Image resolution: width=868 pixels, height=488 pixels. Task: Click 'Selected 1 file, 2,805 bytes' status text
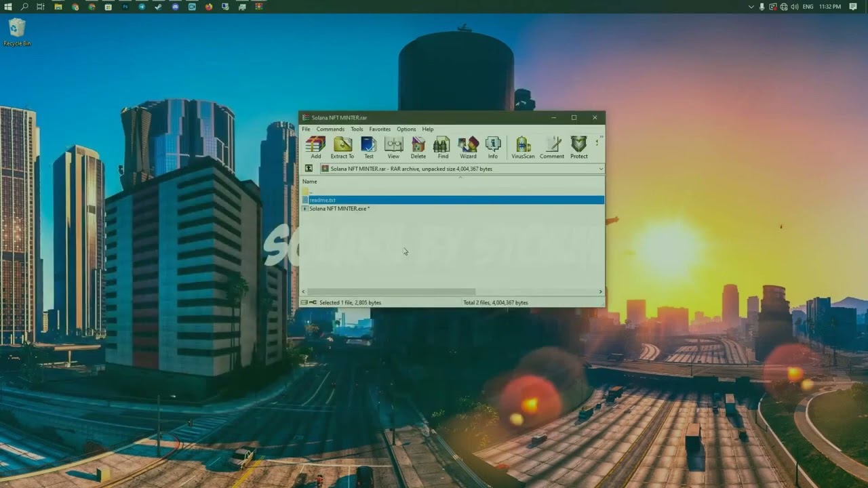(350, 302)
